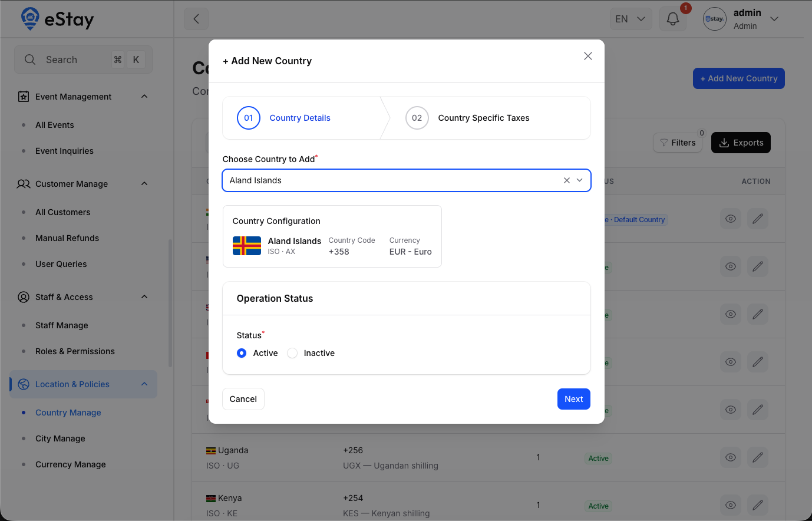Click the ACTION column header

[x=756, y=182]
